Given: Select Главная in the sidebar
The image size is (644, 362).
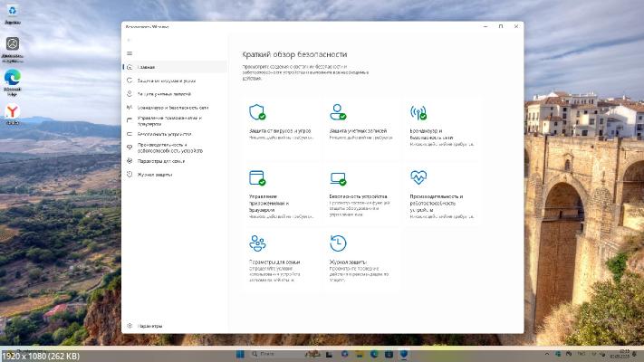Looking at the screenshot, I should [x=146, y=67].
